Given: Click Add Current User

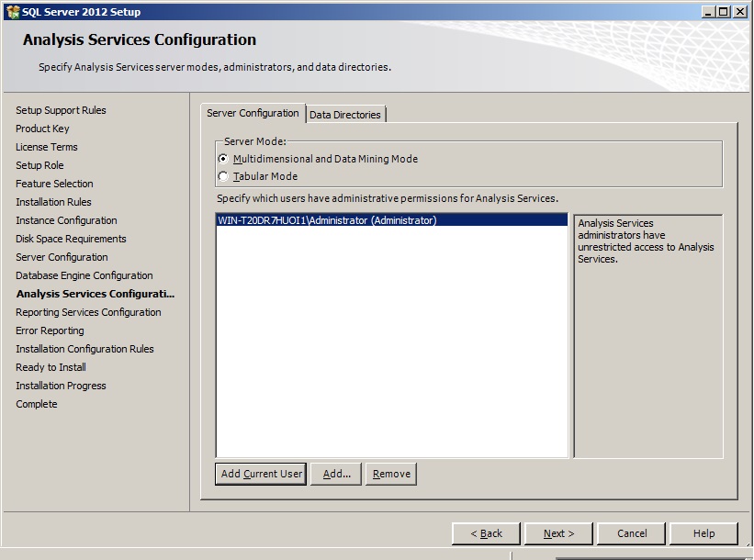Looking at the screenshot, I should (262, 474).
